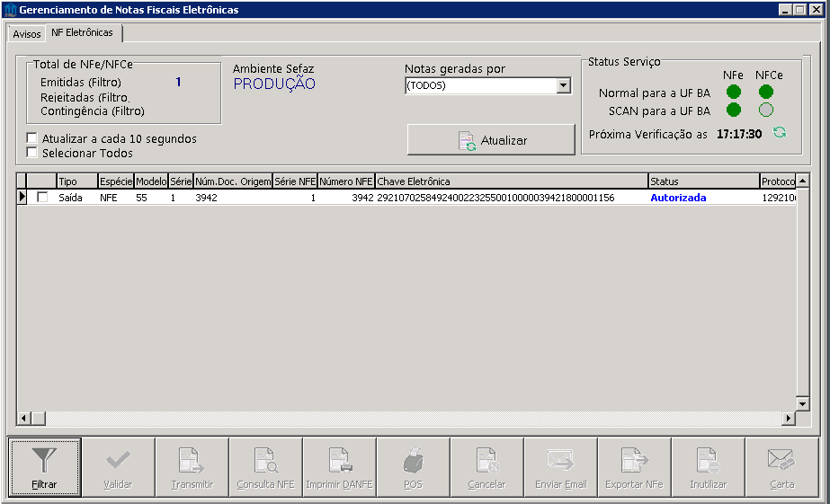
Task: Click the Exportar NFe button
Action: (634, 467)
